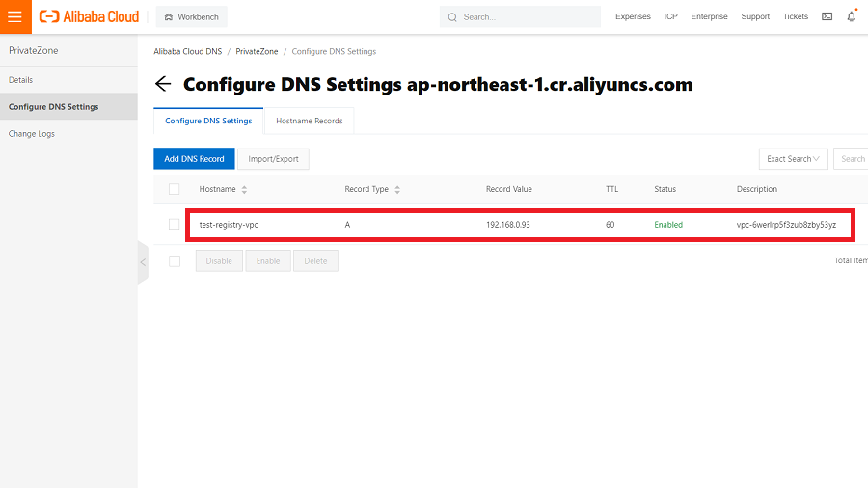Open Cloud Shell terminal icon
The height and width of the screenshot is (488, 868).
[x=827, y=16]
